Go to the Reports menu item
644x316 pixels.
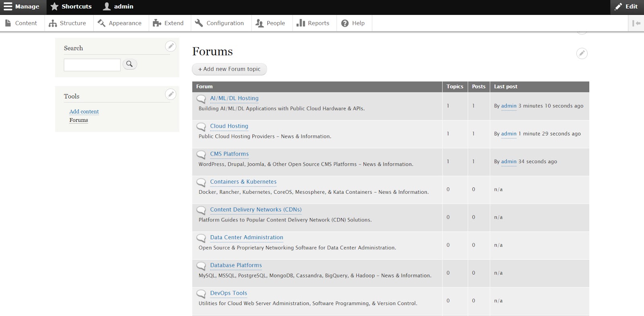(x=313, y=23)
